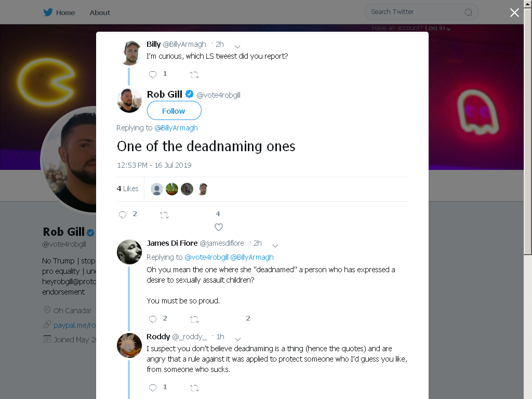Screen dimensions: 532x399
Task: Open the dropdown chevron on Billy's tweet
Action: [237, 46]
